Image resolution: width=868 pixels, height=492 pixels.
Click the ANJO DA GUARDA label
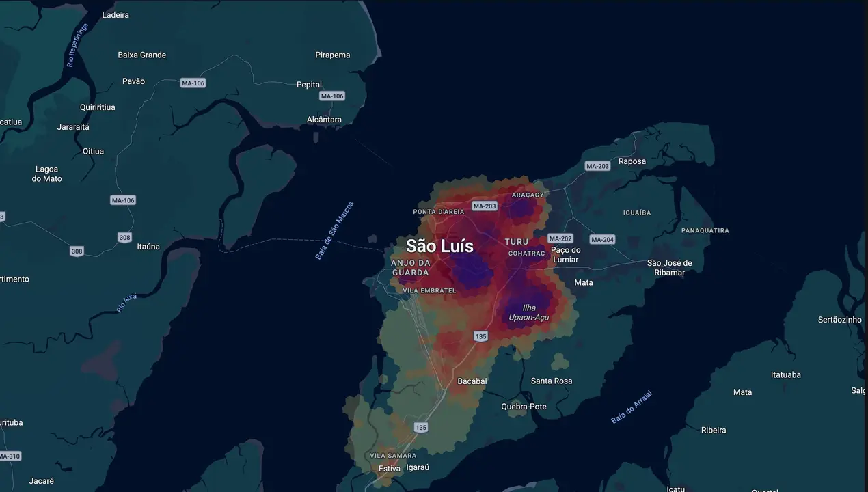[411, 267]
